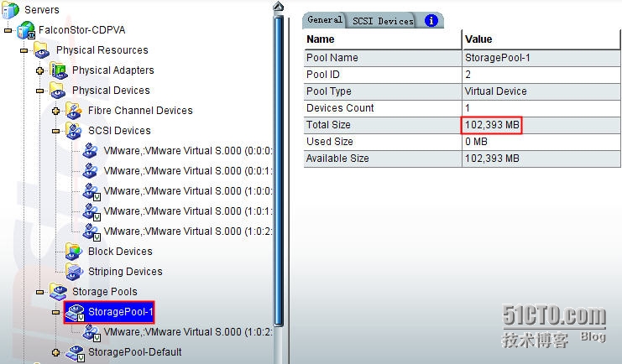Collapse the SCSI Devices node
Image resolution: width=622 pixels, height=364 pixels.
(x=56, y=131)
